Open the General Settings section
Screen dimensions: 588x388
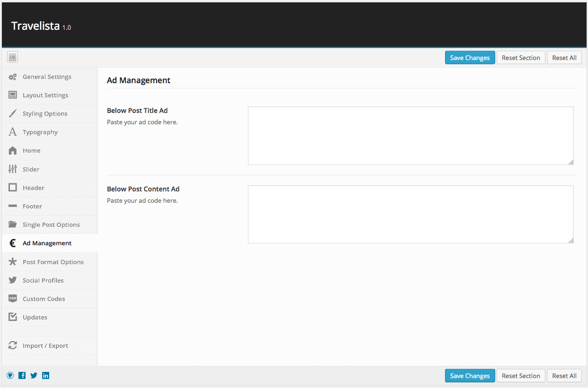pyautogui.click(x=50, y=77)
